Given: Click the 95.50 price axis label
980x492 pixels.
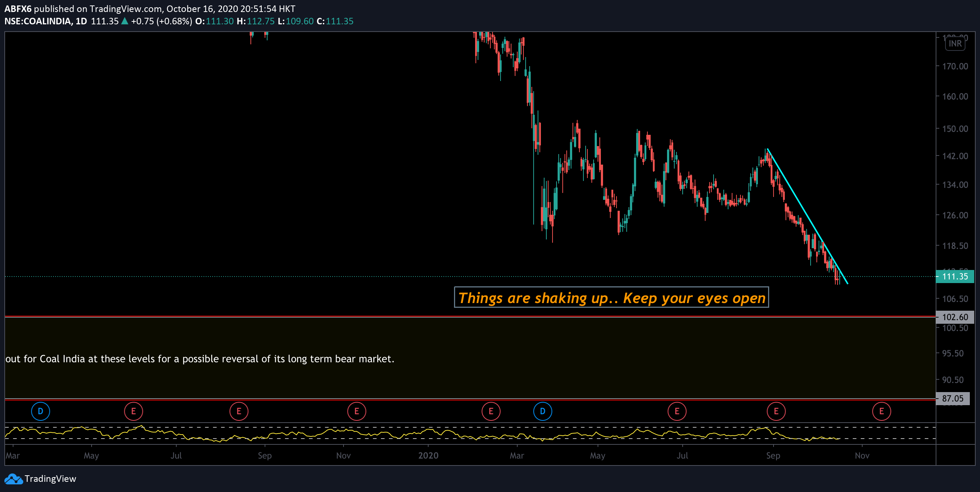Looking at the screenshot, I should [x=953, y=353].
